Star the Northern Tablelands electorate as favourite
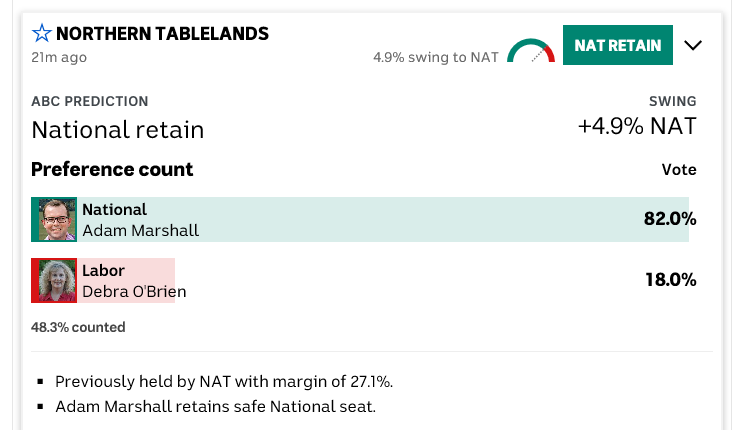Screen dimensions: 739x430 tap(42, 34)
